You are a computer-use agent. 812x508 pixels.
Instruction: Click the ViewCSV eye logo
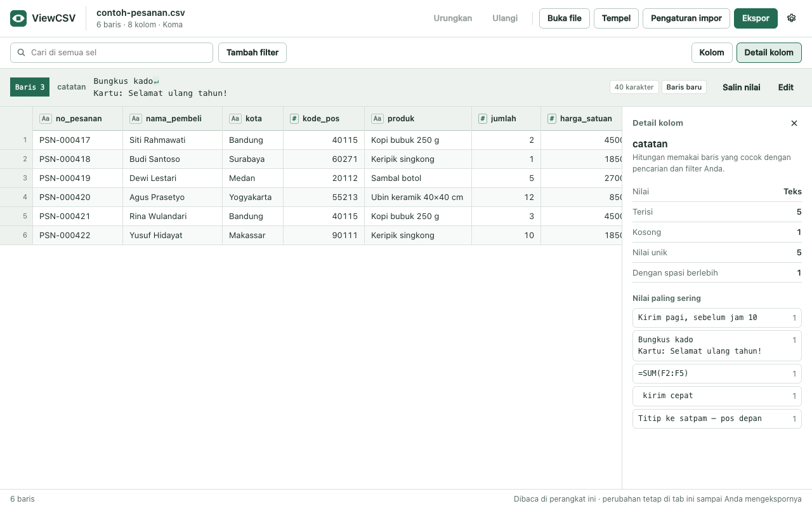click(18, 18)
